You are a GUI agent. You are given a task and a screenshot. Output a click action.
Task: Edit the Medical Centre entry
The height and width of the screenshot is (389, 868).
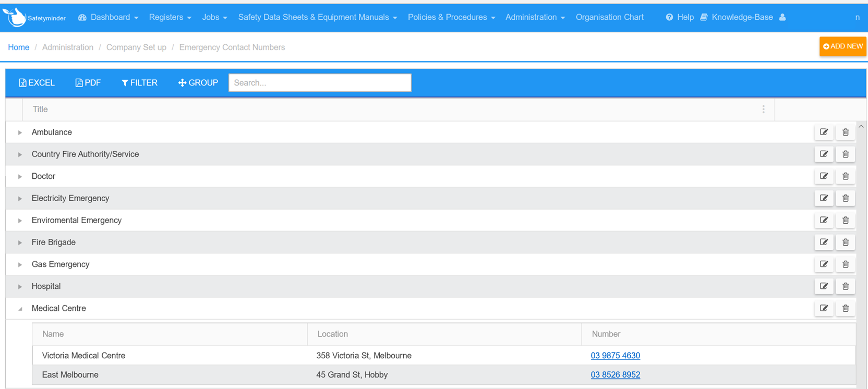(x=824, y=308)
